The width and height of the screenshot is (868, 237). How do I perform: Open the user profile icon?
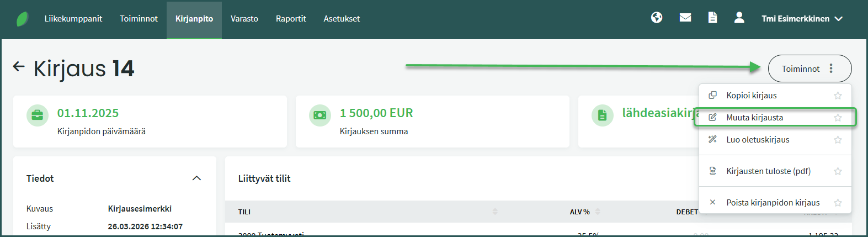[739, 18]
